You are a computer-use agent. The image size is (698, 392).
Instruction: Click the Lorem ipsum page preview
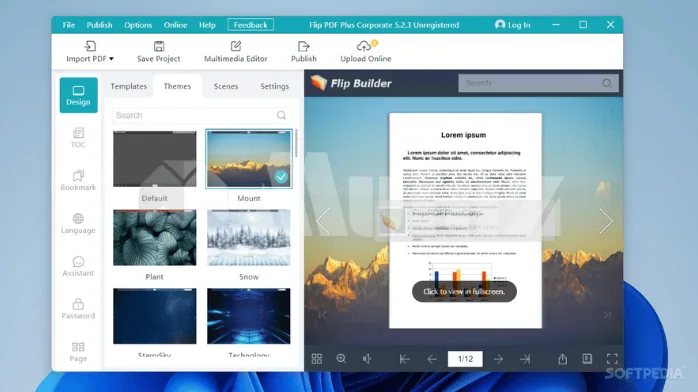pos(465,221)
